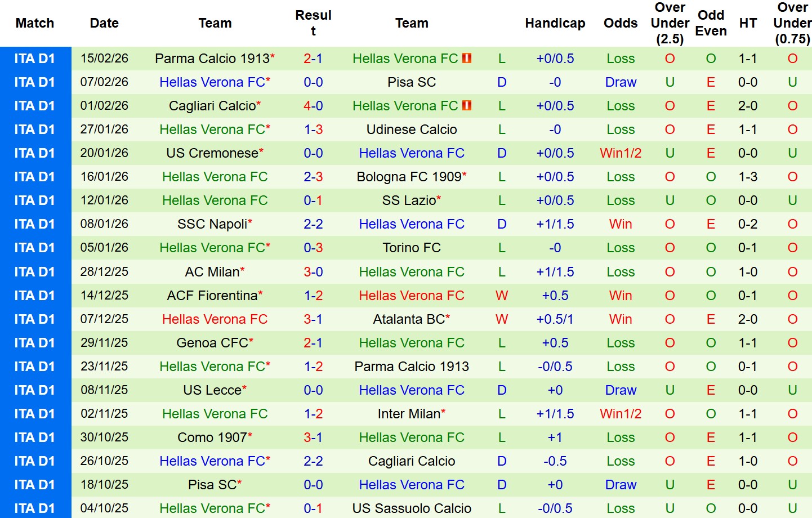Click Bologna FC 1909 team name
Screen dimensions: 812x518
tap(409, 177)
